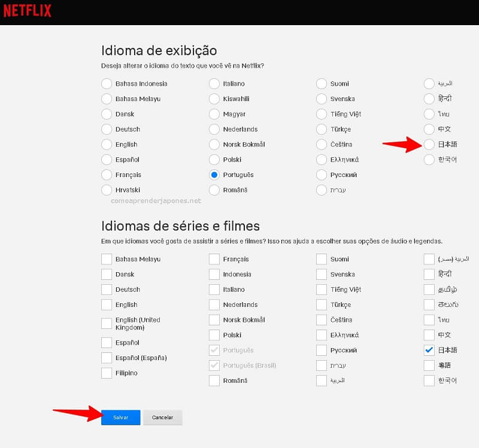Pick Türkçe radio button display language
479x448 pixels.
322,129
